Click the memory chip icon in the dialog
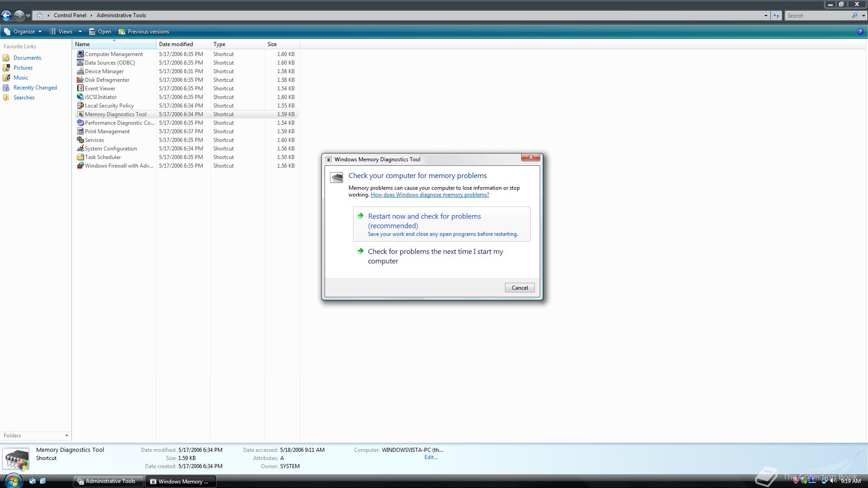This screenshot has width=868, height=488. [336, 178]
